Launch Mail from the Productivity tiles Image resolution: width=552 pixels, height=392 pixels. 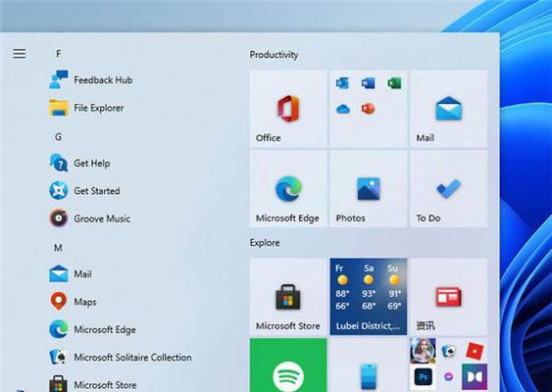(x=448, y=109)
